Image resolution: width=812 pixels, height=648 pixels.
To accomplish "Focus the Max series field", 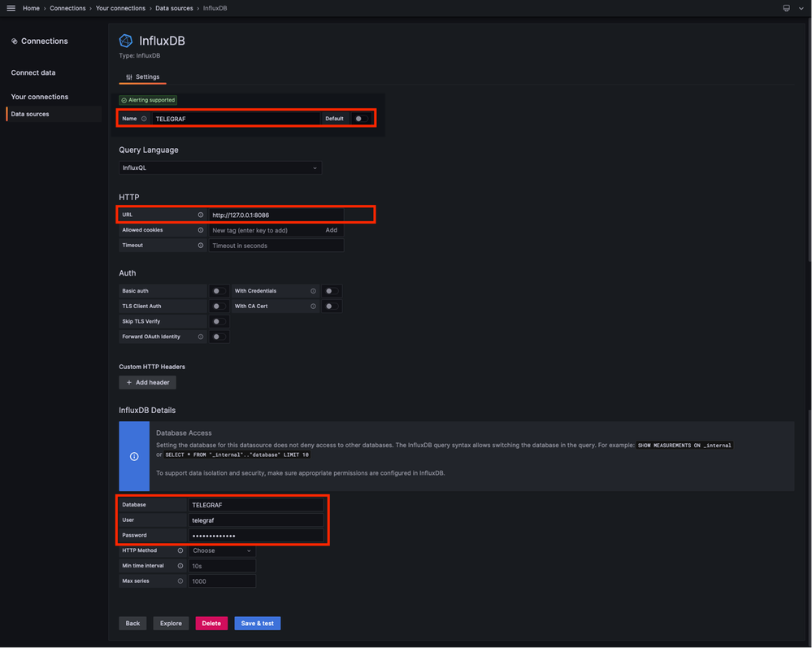I will click(222, 581).
